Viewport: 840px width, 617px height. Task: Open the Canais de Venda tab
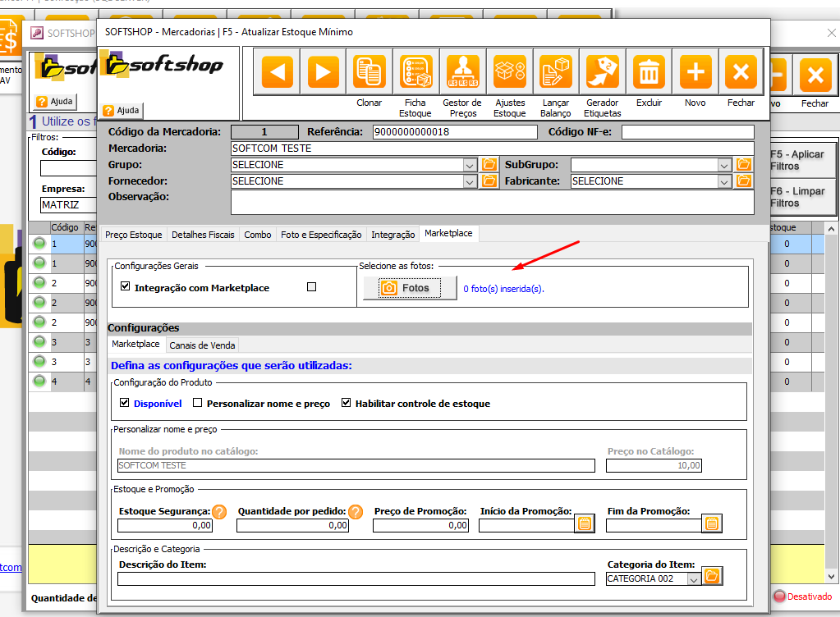[203, 345]
